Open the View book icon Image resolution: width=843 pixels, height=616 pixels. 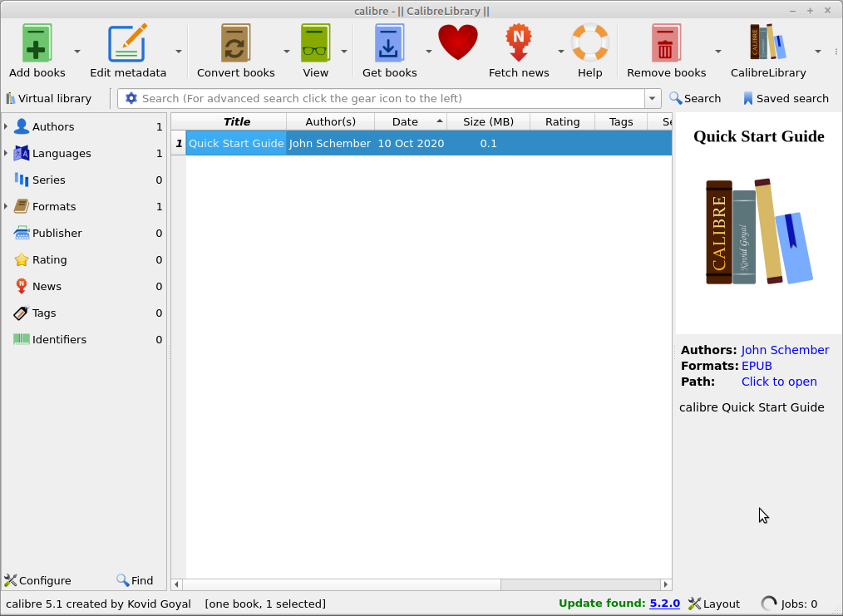coord(315,43)
